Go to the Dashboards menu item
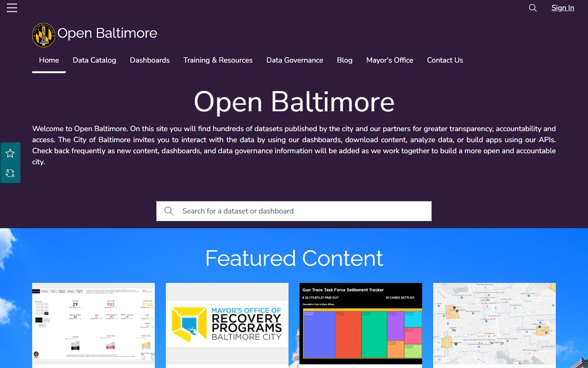Image resolution: width=588 pixels, height=368 pixels. (150, 60)
